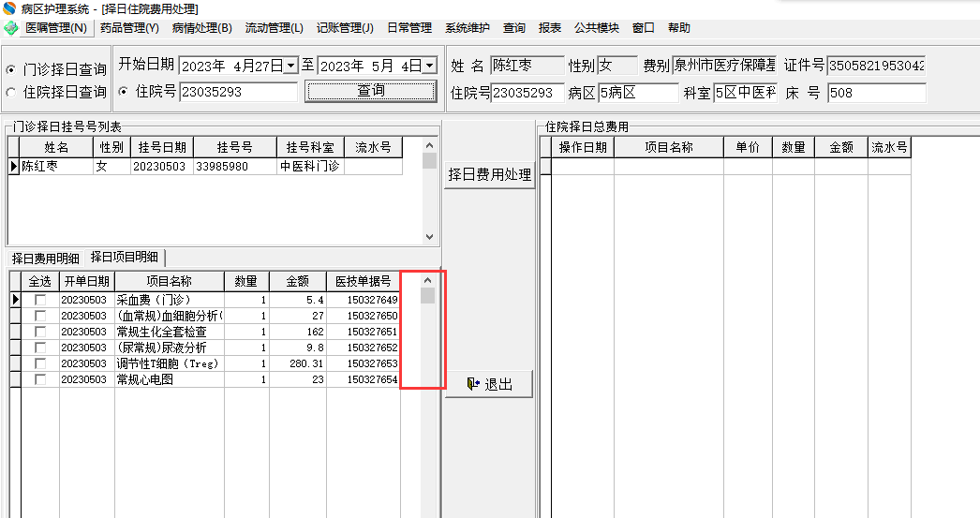Check the box for 采血费（门诊）row
The width and height of the screenshot is (980, 518).
coord(40,300)
